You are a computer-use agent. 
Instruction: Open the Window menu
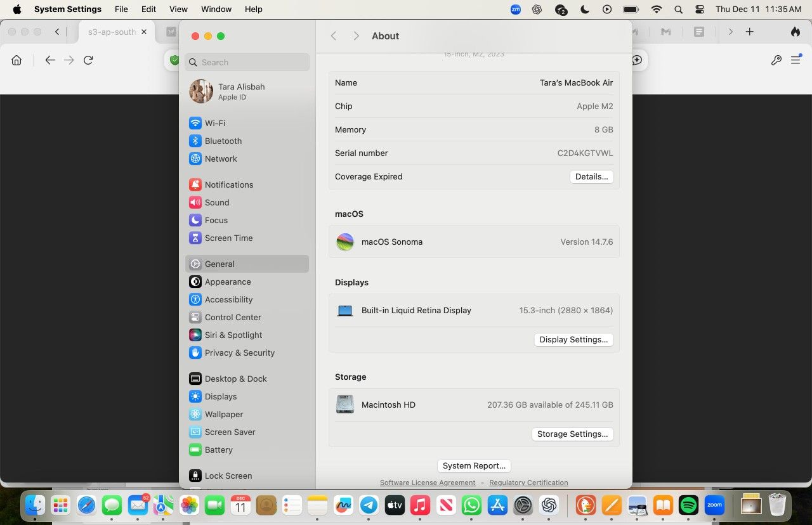pyautogui.click(x=216, y=9)
